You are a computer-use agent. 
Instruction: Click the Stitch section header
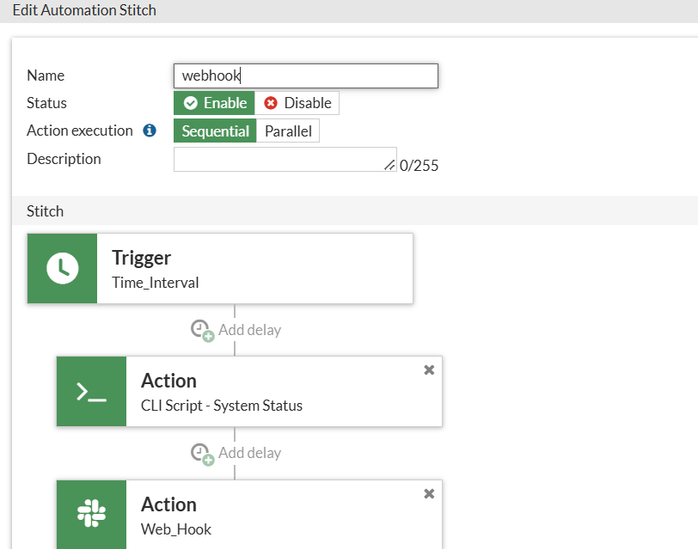pyautogui.click(x=45, y=211)
